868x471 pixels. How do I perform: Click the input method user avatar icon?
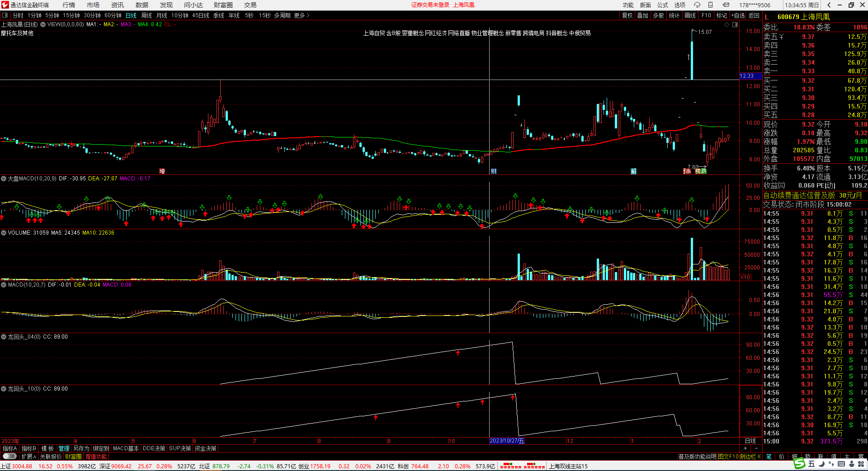(x=851, y=464)
